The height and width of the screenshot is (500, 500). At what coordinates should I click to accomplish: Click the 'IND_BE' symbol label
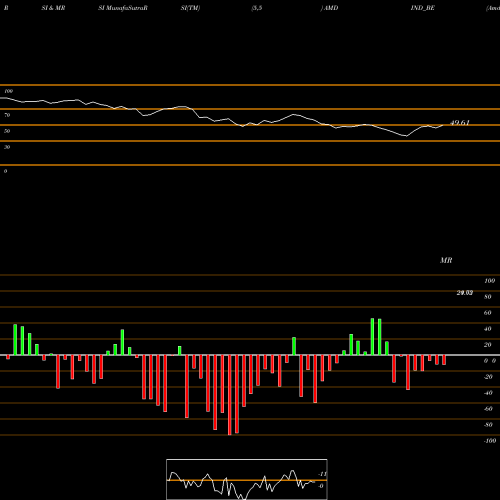pos(422,8)
